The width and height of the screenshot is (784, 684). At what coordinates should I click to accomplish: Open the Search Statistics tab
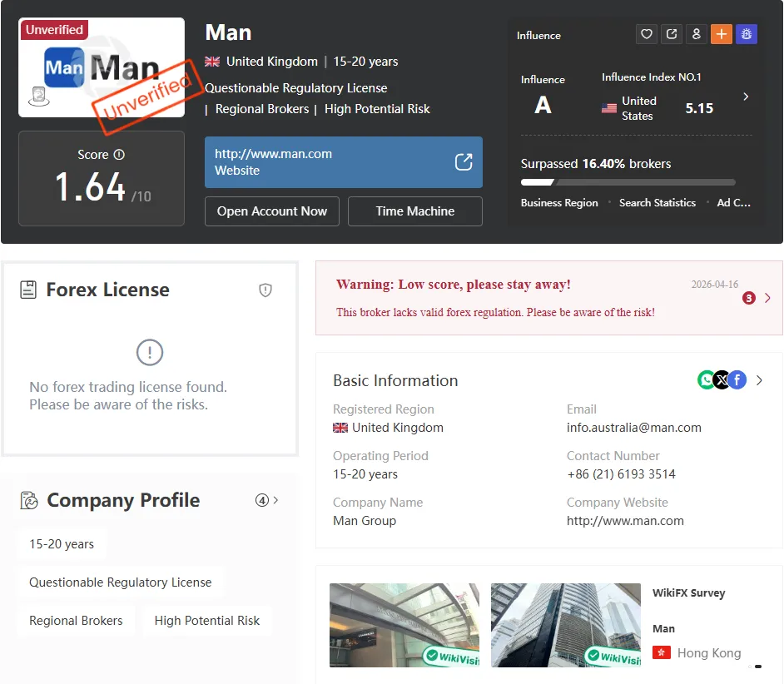pyautogui.click(x=657, y=202)
